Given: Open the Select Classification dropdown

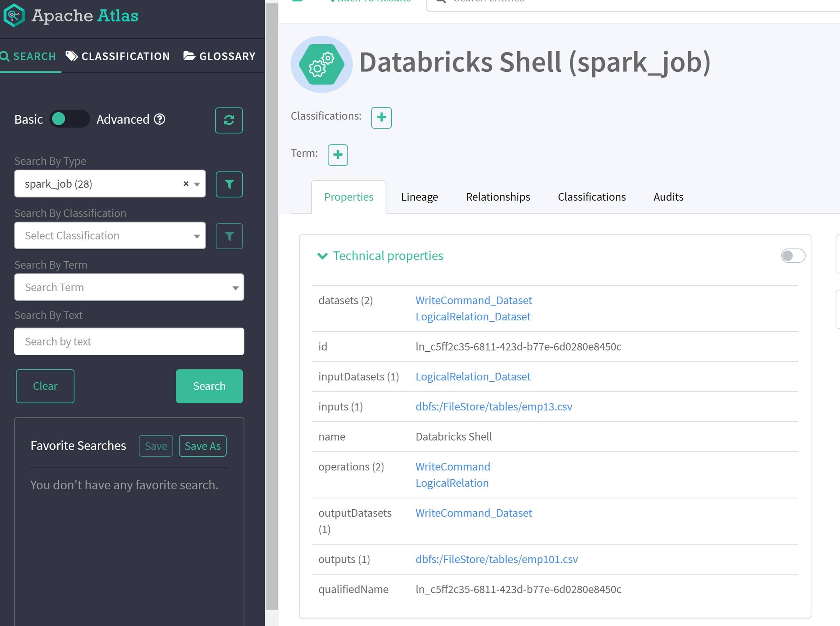Looking at the screenshot, I should click(110, 236).
